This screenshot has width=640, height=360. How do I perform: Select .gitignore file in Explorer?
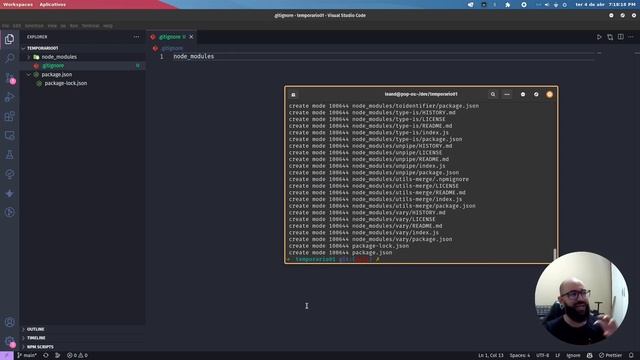82,66
